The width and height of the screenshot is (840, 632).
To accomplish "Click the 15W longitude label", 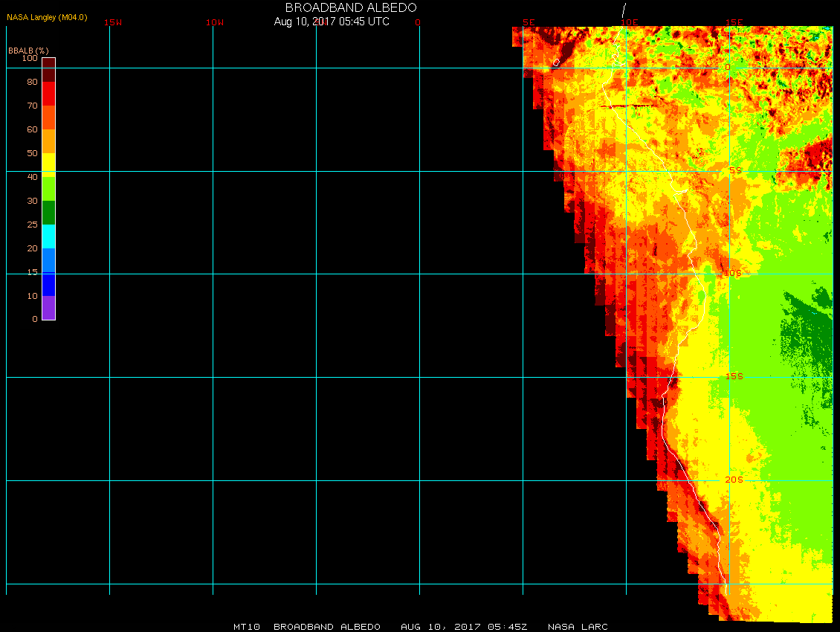I will tap(113, 22).
